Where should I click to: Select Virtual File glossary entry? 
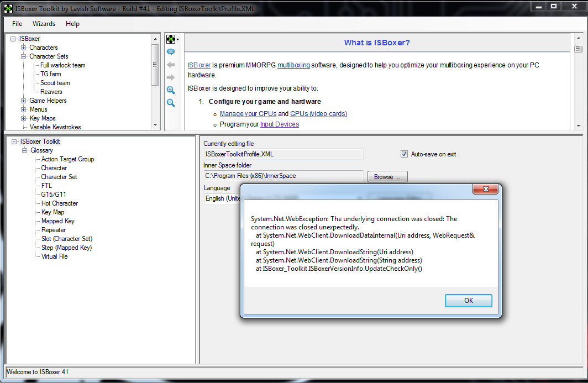coord(54,256)
